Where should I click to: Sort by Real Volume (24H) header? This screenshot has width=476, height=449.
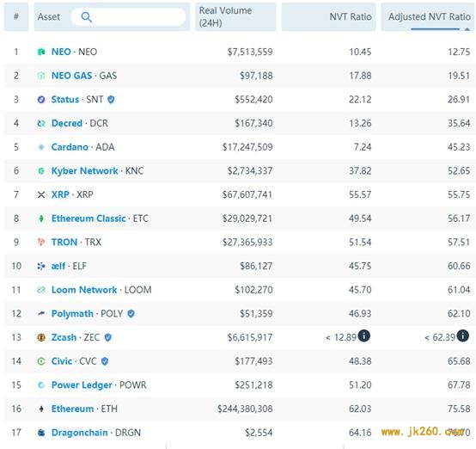(235, 16)
